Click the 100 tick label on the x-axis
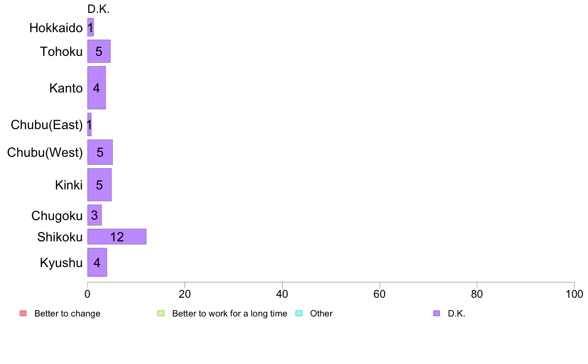 (x=574, y=294)
